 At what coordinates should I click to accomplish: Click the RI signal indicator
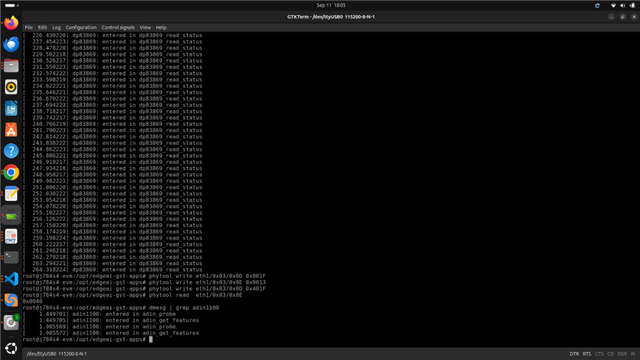(633, 354)
